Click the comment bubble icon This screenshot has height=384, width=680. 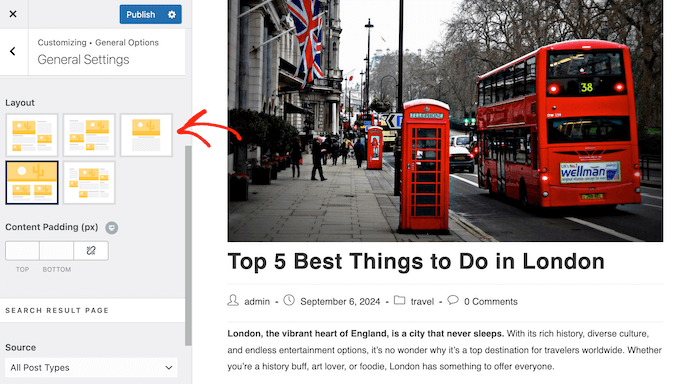coord(453,300)
